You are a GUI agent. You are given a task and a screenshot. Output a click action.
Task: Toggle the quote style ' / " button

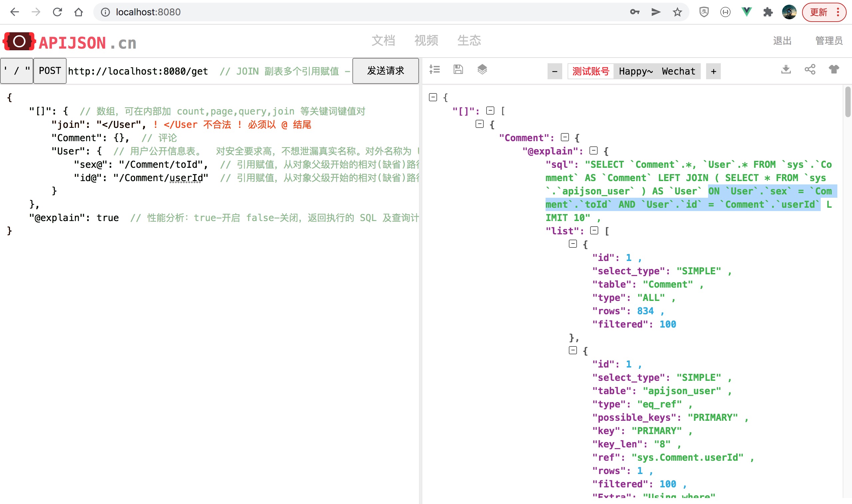point(17,71)
